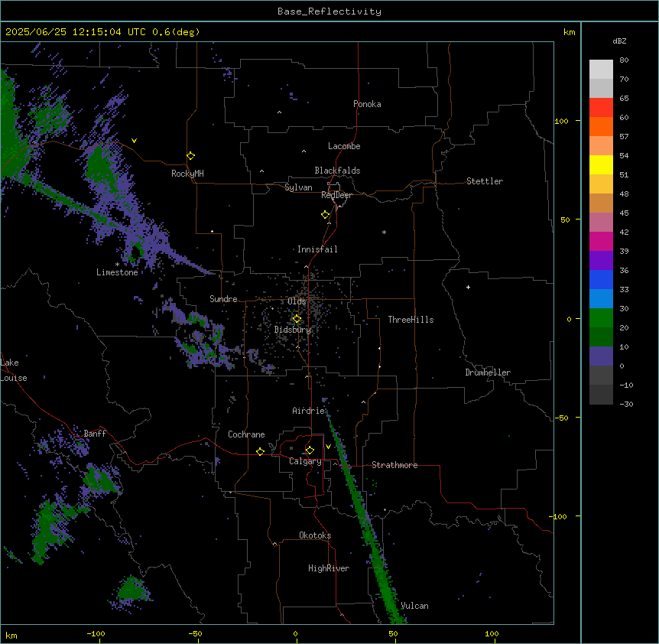
Task: Click the 100 tick on vertical axis
Action: click(x=561, y=121)
